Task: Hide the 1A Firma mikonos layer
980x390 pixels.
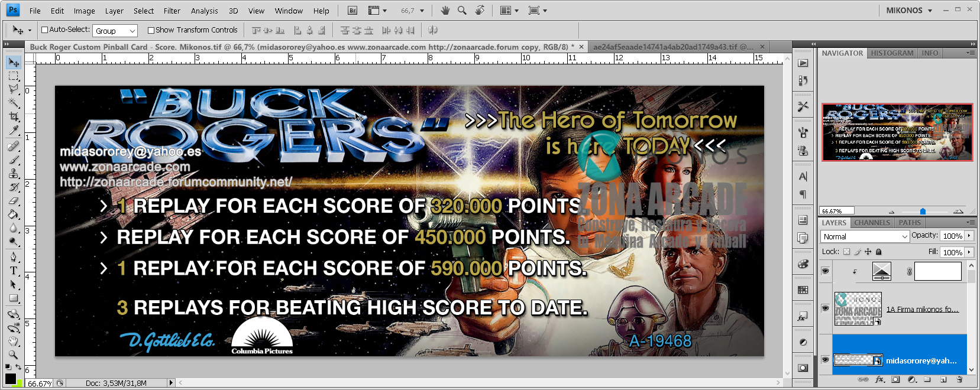Action: click(x=825, y=308)
